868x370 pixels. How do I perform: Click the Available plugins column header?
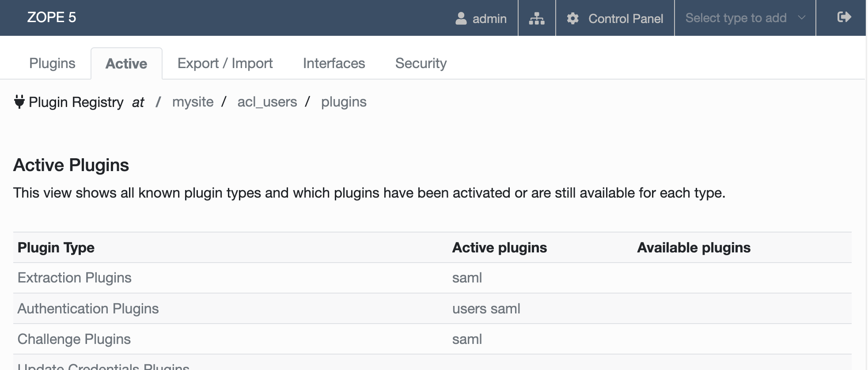(694, 248)
